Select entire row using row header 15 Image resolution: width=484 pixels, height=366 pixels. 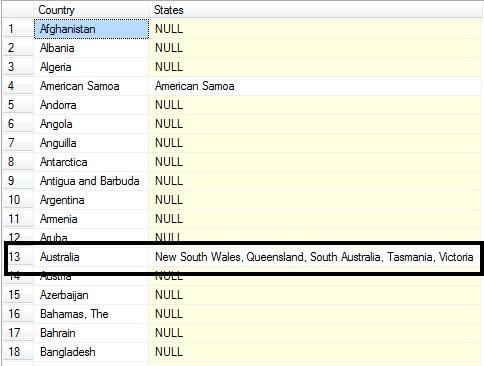[18, 295]
